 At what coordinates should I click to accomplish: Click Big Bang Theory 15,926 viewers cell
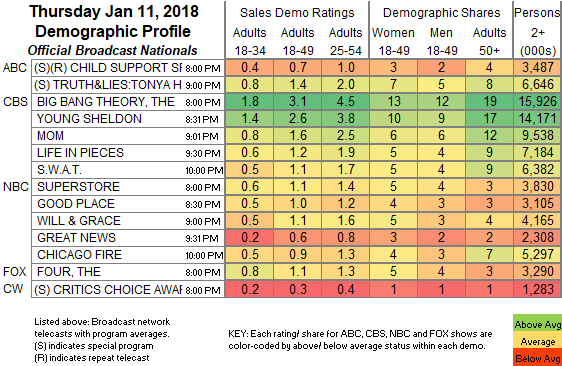(538, 102)
